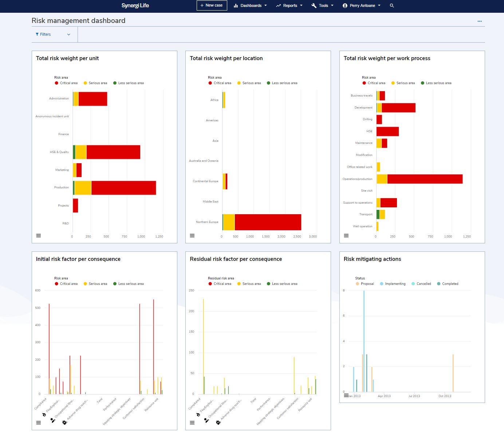504x435 pixels.
Task: Open the chart menu for Total risk weight per work process
Action: (x=346, y=235)
